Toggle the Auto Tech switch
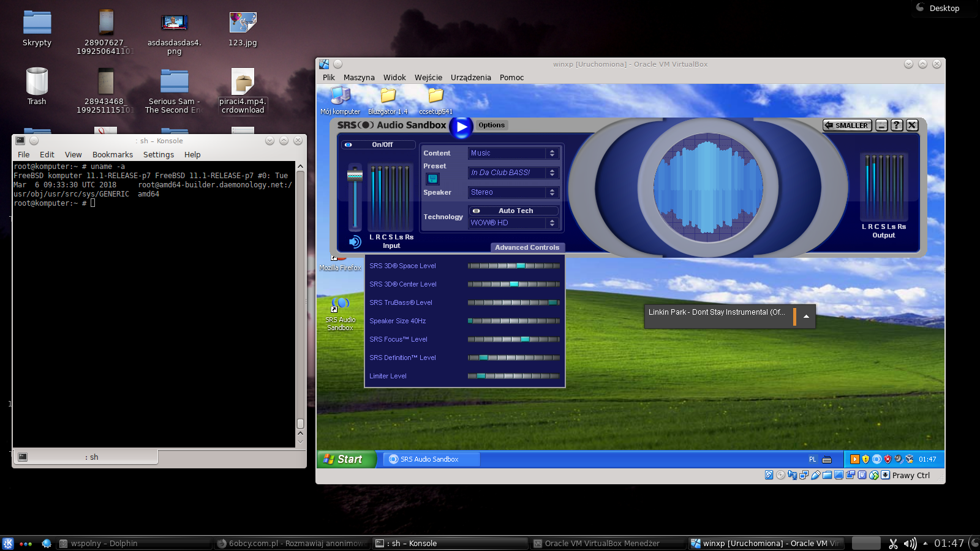980x551 pixels. [x=513, y=211]
